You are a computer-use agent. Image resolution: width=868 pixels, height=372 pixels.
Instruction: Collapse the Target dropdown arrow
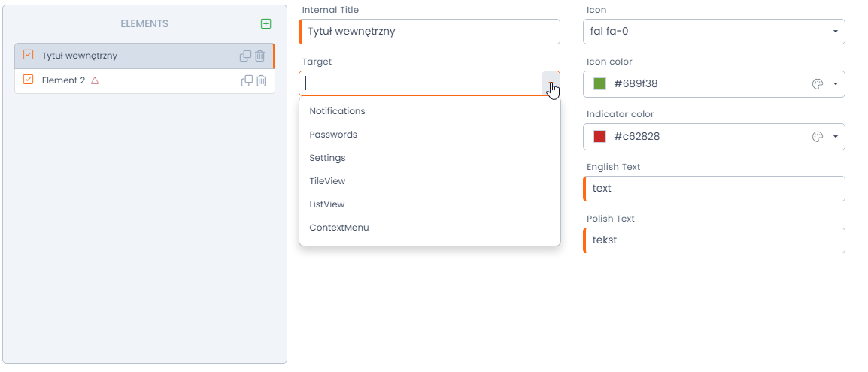click(551, 84)
